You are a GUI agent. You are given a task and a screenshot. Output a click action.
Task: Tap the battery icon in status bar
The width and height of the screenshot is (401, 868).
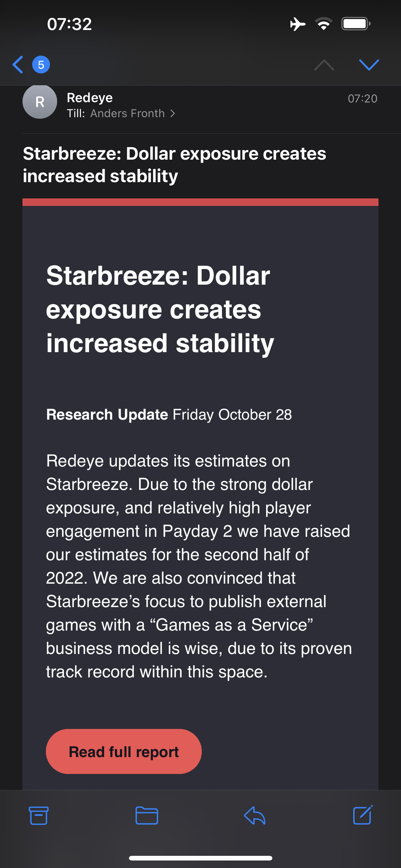coord(356,24)
